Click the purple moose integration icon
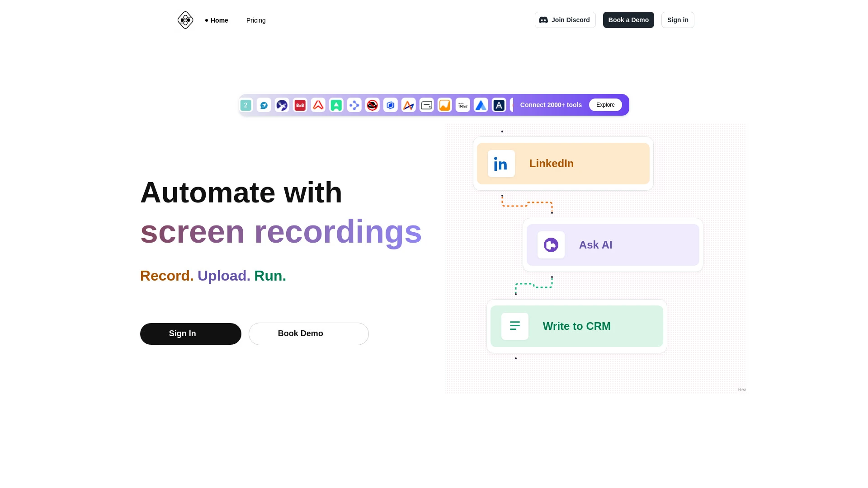The image size is (868, 488). tap(282, 105)
